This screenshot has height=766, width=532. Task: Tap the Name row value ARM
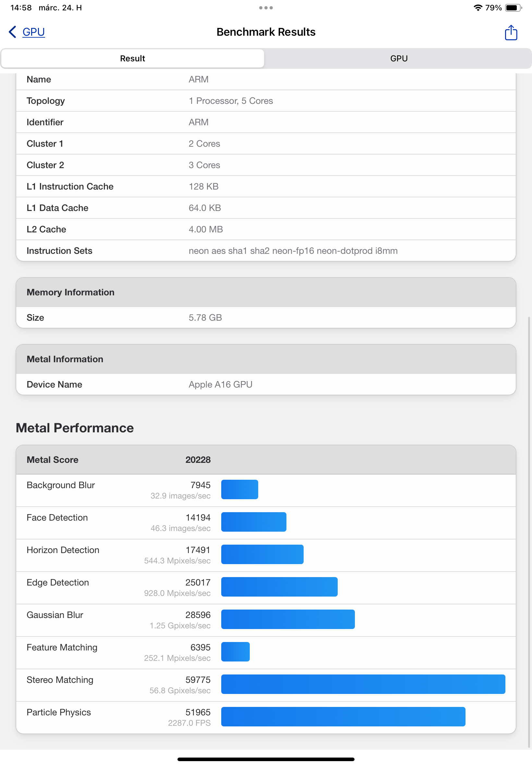[x=199, y=80]
